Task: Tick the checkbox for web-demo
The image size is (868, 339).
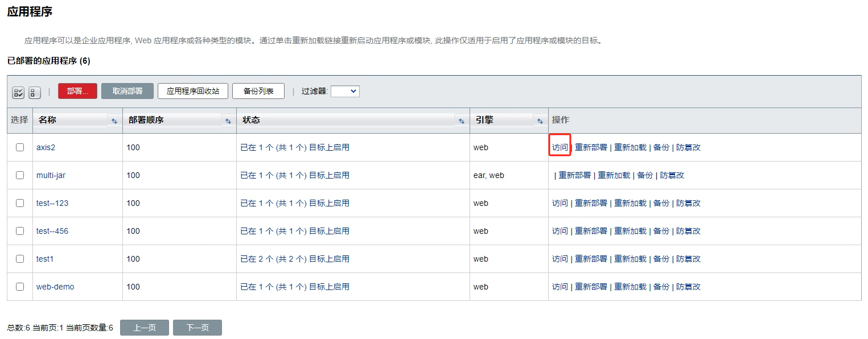Action: coord(20,287)
